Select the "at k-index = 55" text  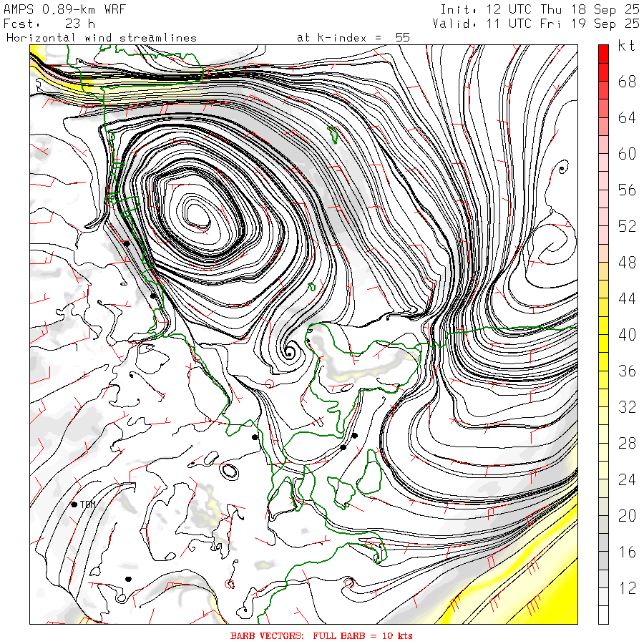tap(353, 38)
